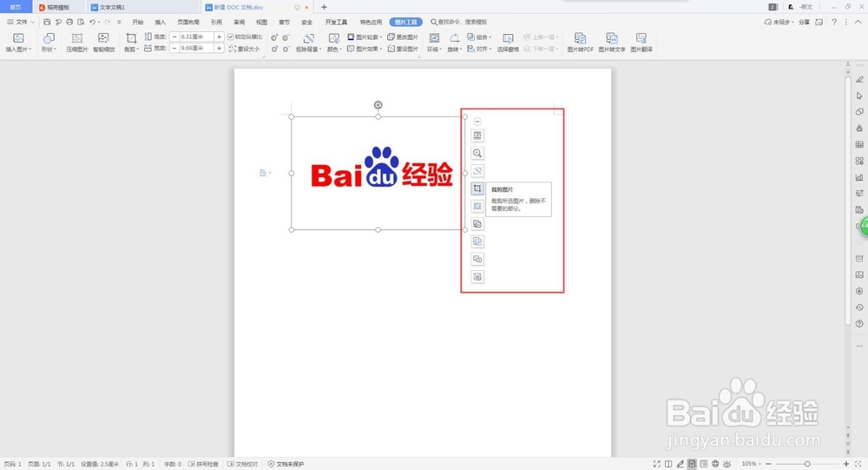The image size is (868, 470).
Task: Click the 图片翻译 image translate icon
Action: (641, 42)
